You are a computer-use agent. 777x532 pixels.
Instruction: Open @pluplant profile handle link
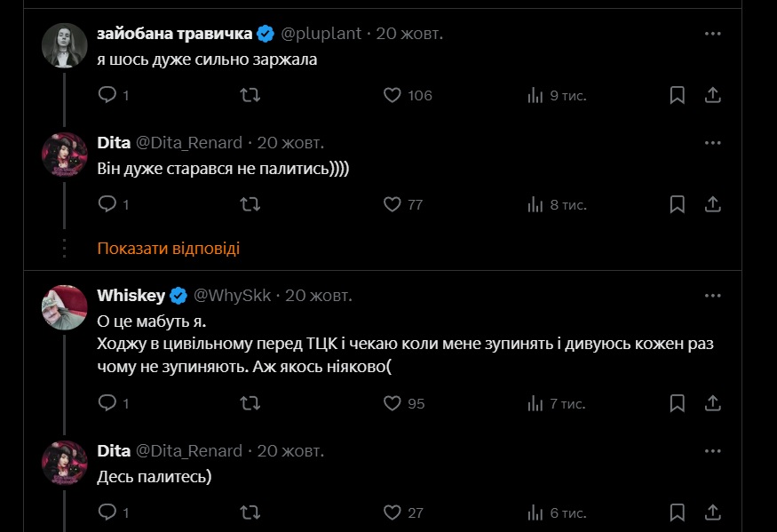coord(321,34)
